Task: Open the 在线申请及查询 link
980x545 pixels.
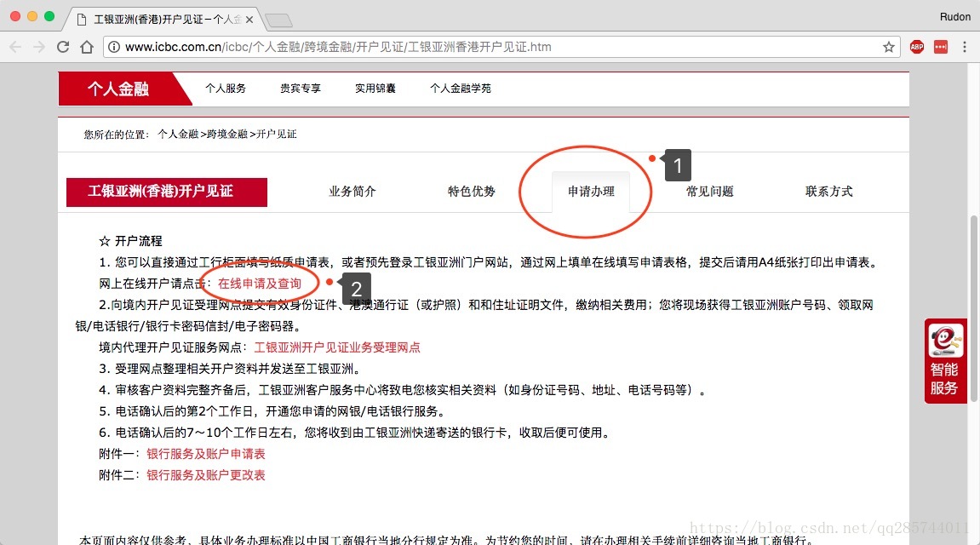Action: (x=260, y=284)
